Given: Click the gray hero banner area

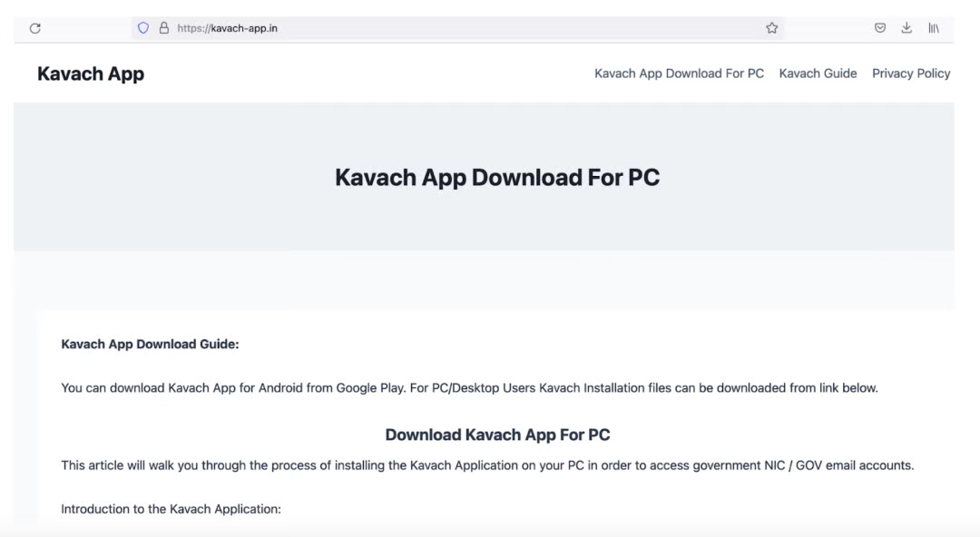Looking at the screenshot, I should (x=484, y=177).
